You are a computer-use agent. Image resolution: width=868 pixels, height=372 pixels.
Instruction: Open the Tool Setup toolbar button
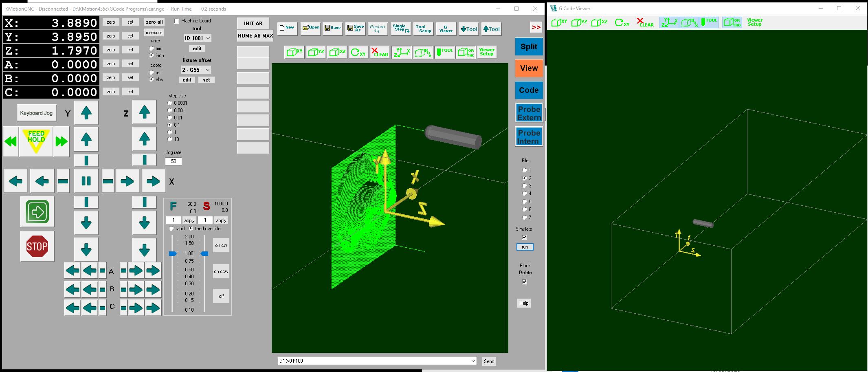(423, 29)
